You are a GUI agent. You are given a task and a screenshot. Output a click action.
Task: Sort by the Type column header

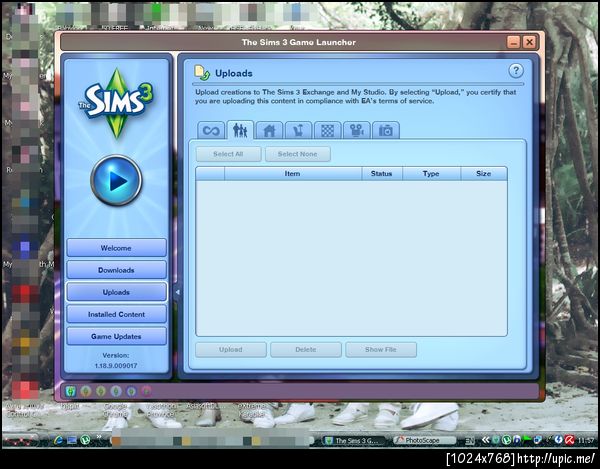click(x=431, y=174)
